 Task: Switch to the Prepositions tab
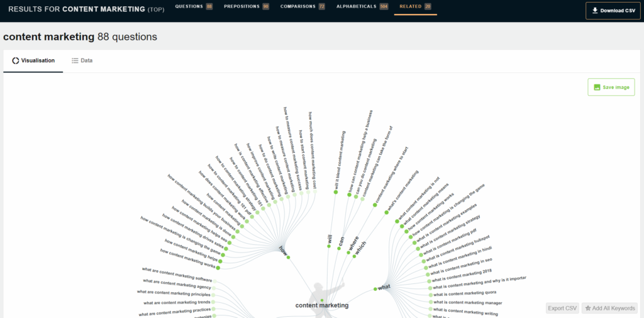point(246,6)
